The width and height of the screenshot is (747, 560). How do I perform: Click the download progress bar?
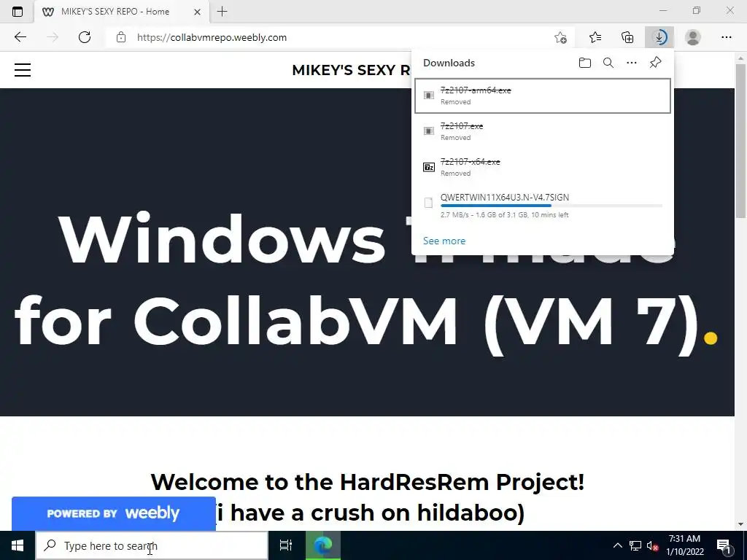[x=551, y=206]
